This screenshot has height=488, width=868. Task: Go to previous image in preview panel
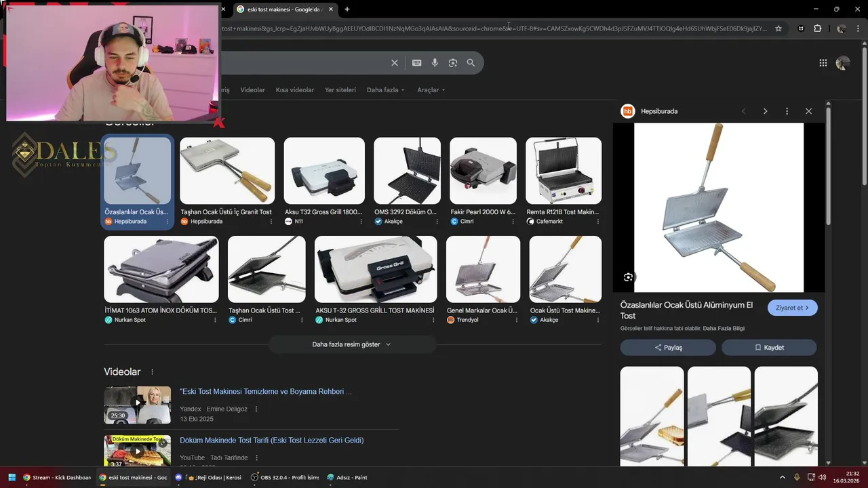(743, 111)
